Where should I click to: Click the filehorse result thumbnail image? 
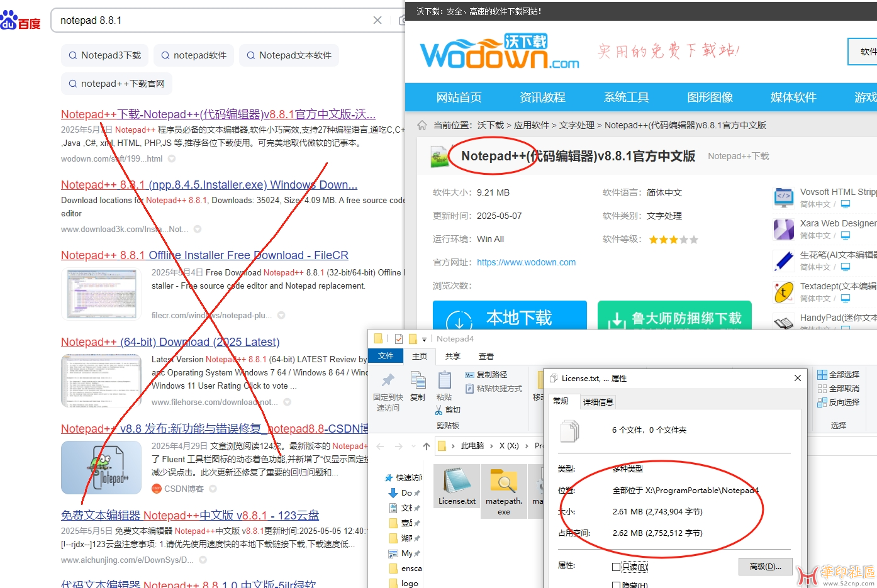(x=101, y=380)
